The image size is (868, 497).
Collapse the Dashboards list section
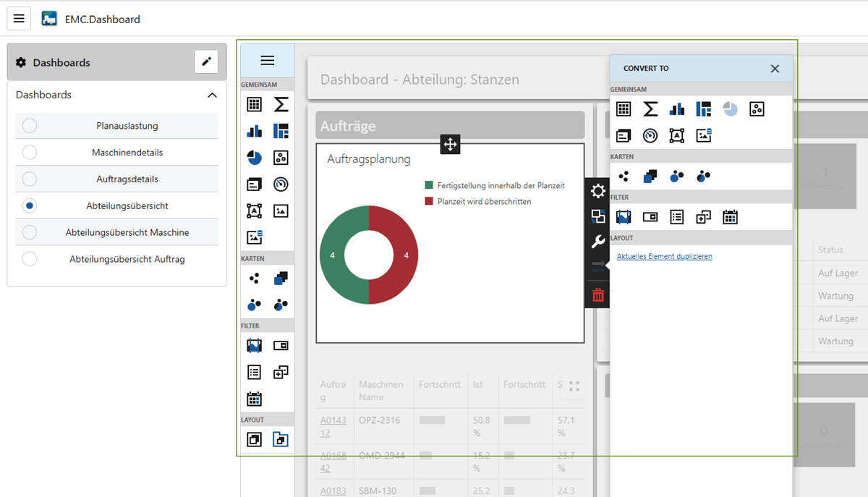212,95
